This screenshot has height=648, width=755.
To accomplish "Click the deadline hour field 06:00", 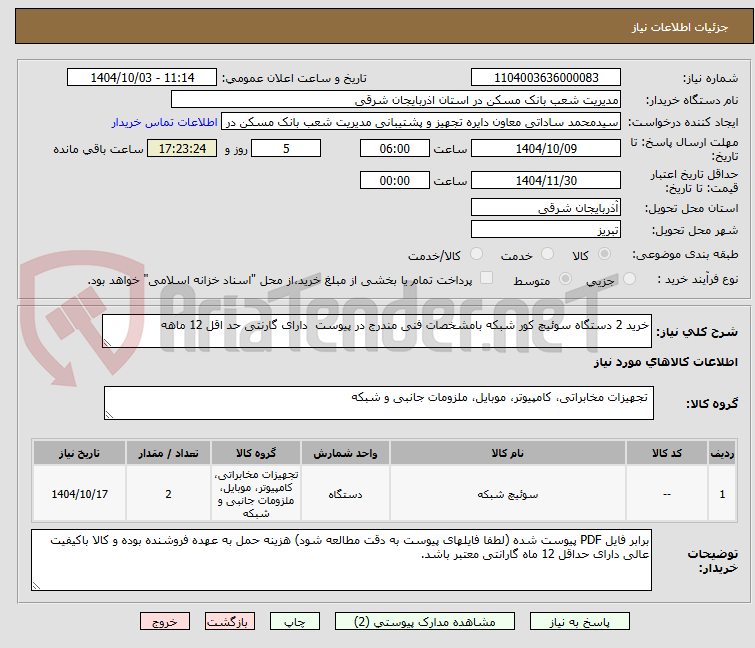I will [394, 148].
